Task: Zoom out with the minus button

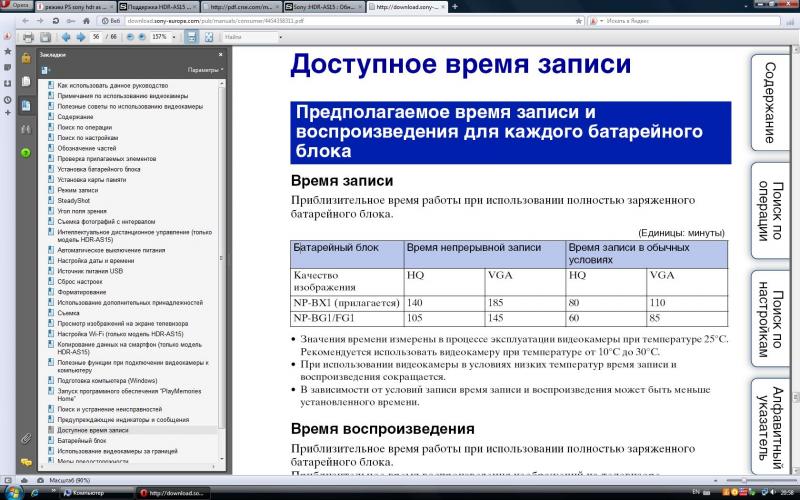Action: [130, 37]
